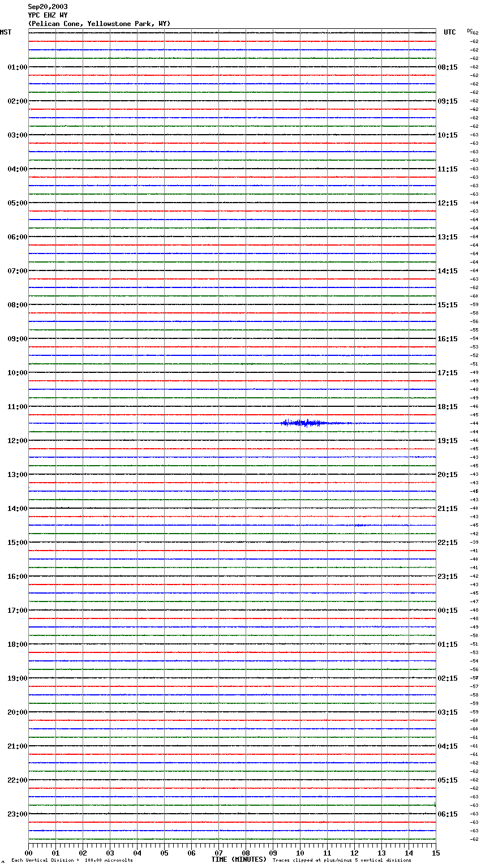Click the 20:00 MST time label
This screenshot has width=481, height=868.
click(17, 712)
